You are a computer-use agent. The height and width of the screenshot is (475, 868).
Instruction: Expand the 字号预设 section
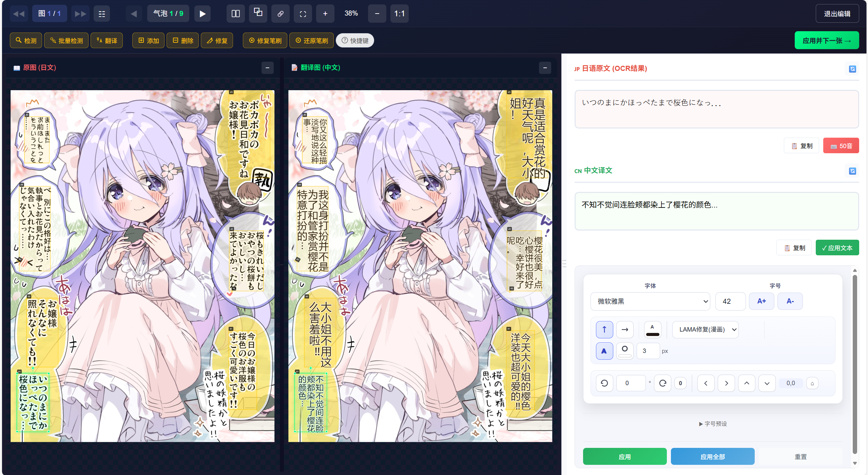tap(713, 424)
